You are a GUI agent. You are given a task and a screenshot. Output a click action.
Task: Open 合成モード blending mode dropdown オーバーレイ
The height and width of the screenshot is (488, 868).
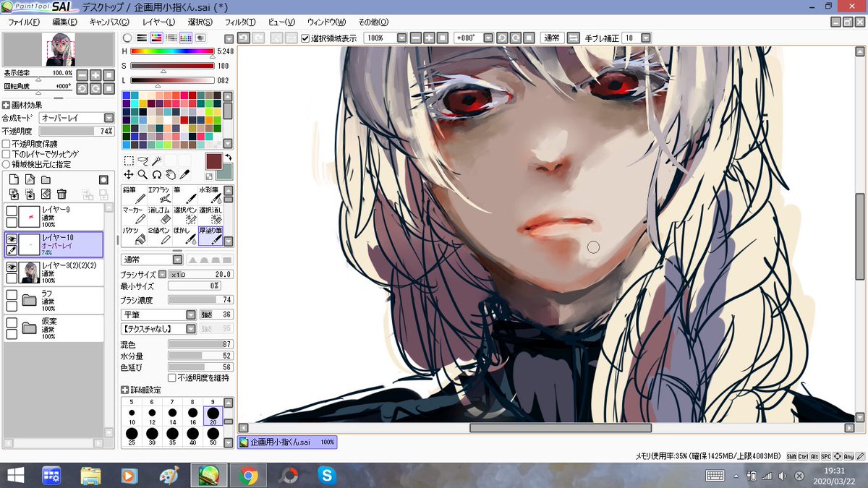[x=77, y=118]
